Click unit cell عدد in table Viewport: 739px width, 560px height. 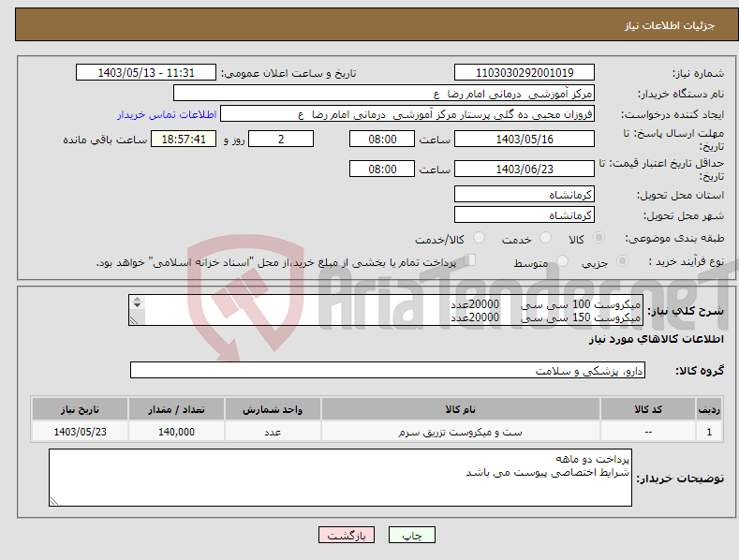(273, 432)
